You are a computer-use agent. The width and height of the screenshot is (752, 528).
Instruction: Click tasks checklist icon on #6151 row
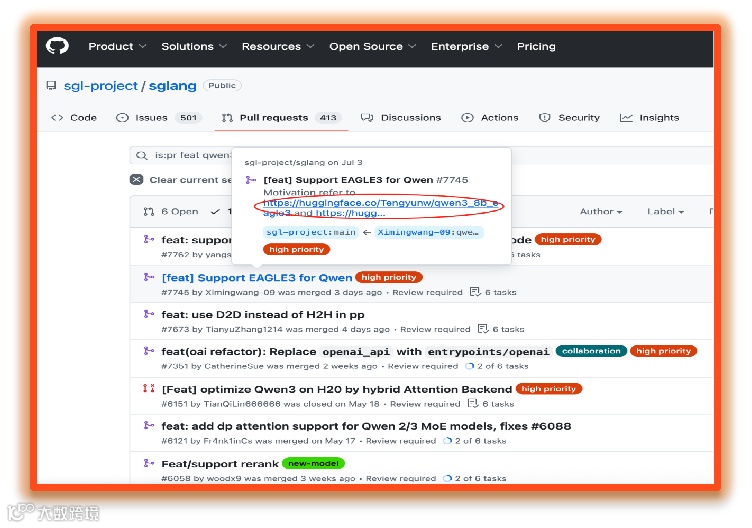pyautogui.click(x=473, y=403)
